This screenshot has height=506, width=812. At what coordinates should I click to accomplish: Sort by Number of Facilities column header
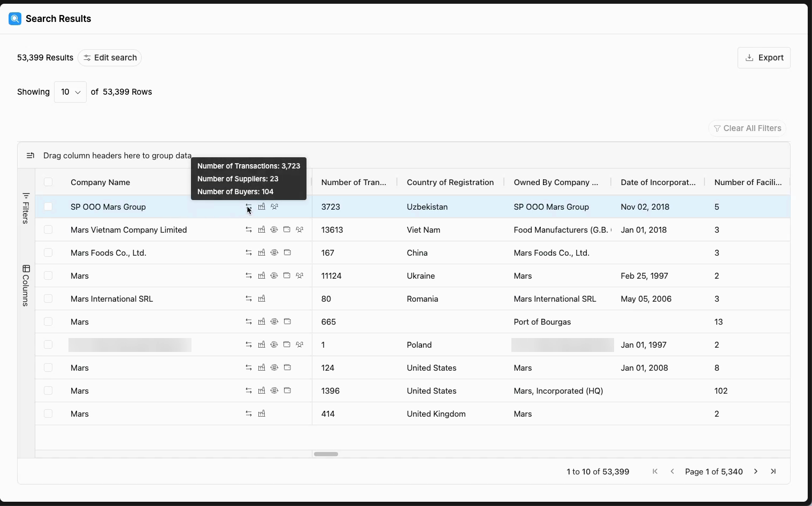pos(748,182)
